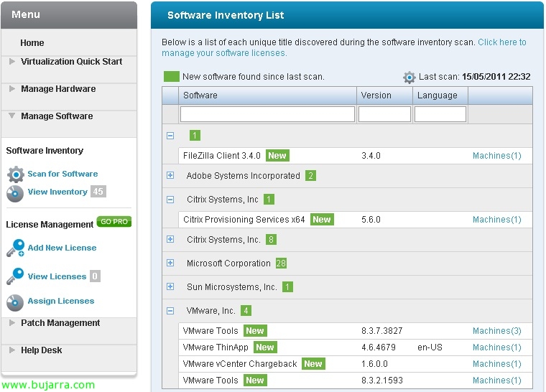The height and width of the screenshot is (392, 546).
Task: Expand the Adobe Systems Incorporated group
Action: click(x=170, y=175)
